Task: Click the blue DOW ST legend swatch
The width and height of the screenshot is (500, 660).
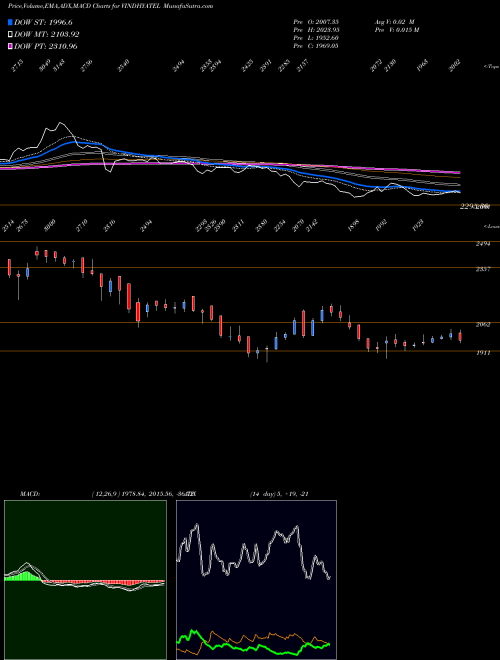Action: pyautogui.click(x=10, y=22)
